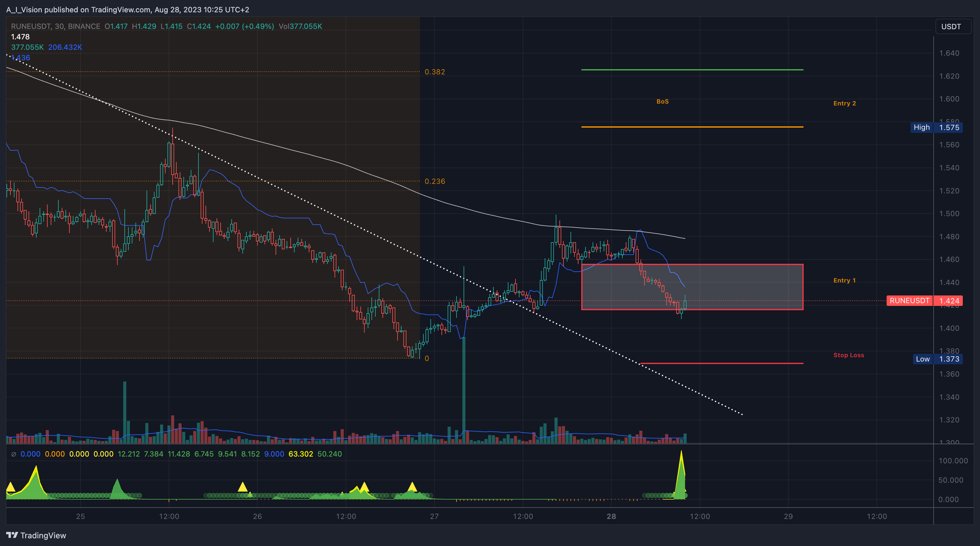Click the TradingView logo at bottom left

pyautogui.click(x=36, y=535)
